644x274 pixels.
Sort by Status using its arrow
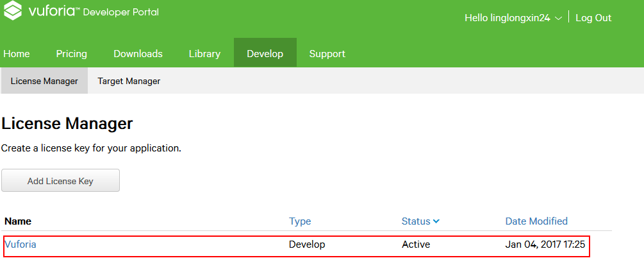coord(436,221)
